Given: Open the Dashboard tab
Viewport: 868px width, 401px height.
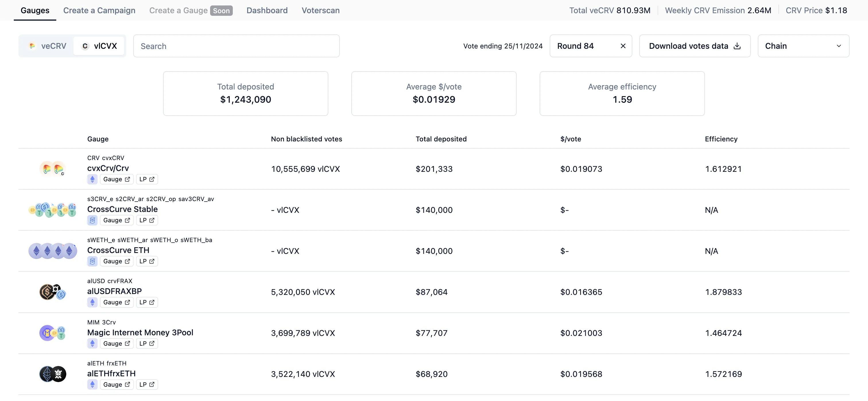Looking at the screenshot, I should click(267, 10).
